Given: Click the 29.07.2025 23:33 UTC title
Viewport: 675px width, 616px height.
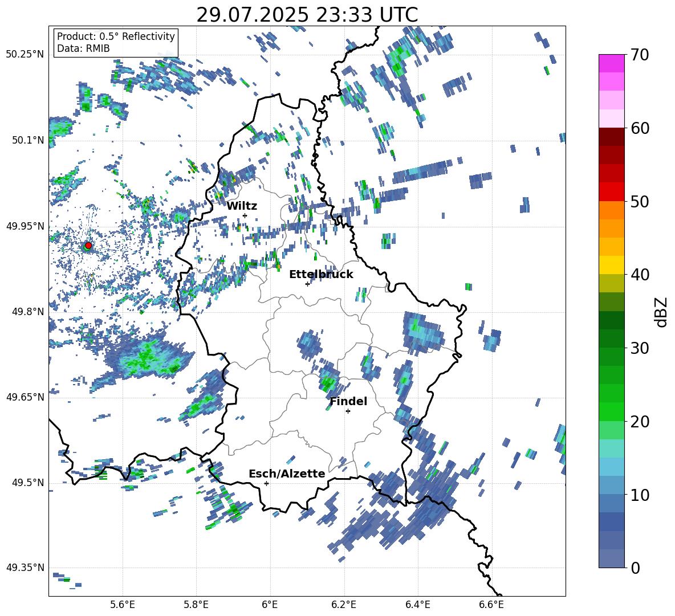Looking at the screenshot, I should [307, 15].
